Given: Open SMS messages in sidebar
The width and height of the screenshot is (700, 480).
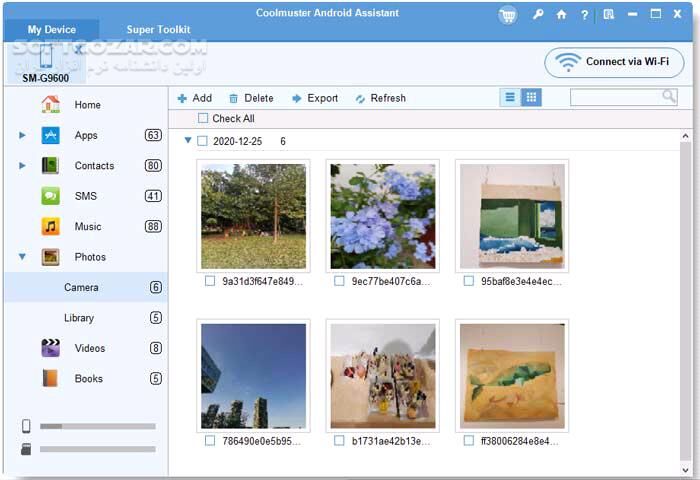Looking at the screenshot, I should [x=85, y=196].
